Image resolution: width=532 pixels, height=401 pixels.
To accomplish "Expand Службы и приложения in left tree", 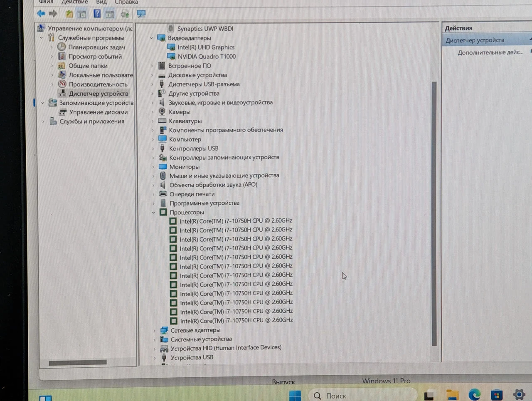I will pos(43,121).
